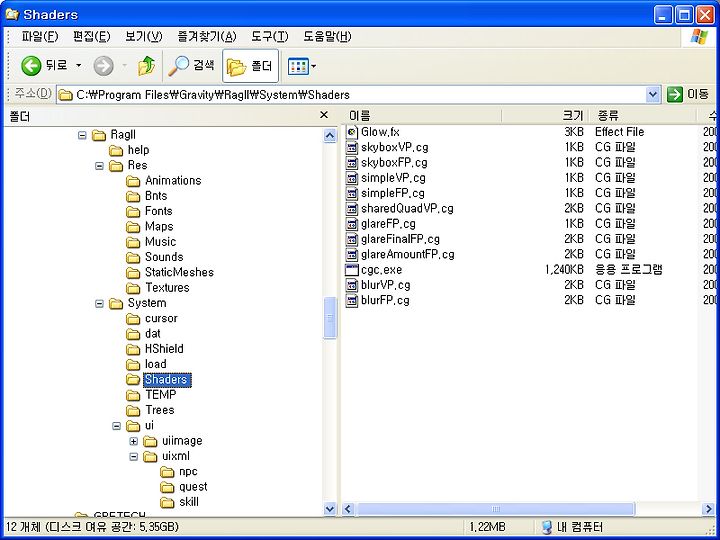Sort by the 이름 column header
This screenshot has width=720, height=540.
[422, 115]
